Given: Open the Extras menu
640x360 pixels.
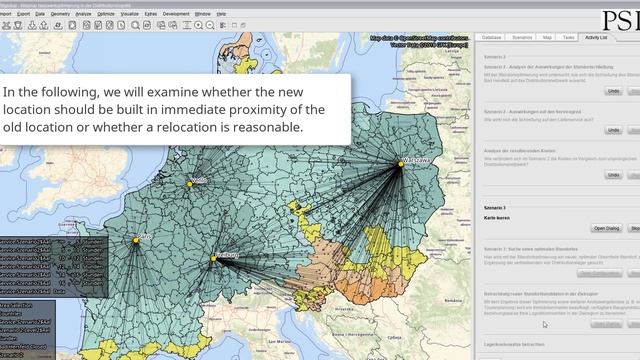Looking at the screenshot, I should 151,14.
